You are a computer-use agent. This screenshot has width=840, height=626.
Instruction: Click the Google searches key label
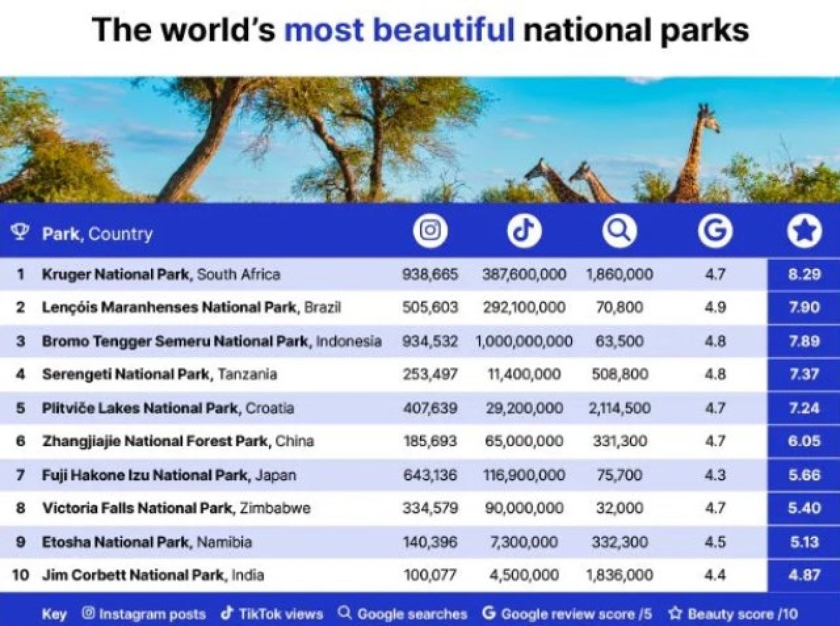[412, 614]
